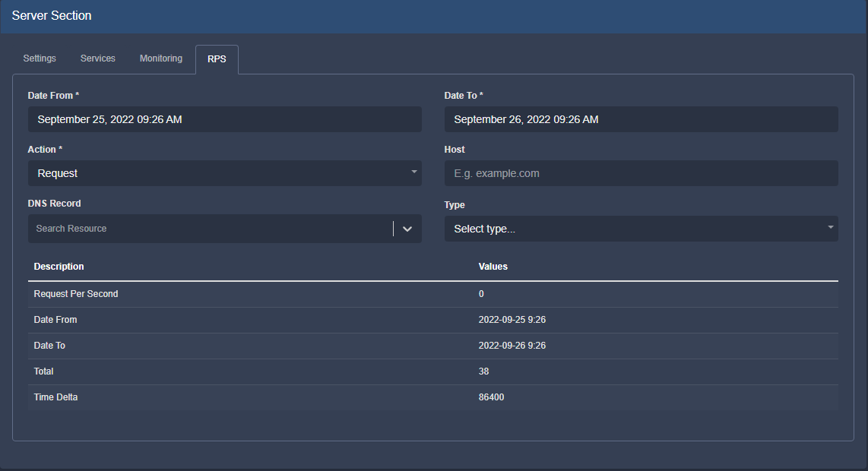
Task: Click the Description column header
Action: tap(59, 267)
